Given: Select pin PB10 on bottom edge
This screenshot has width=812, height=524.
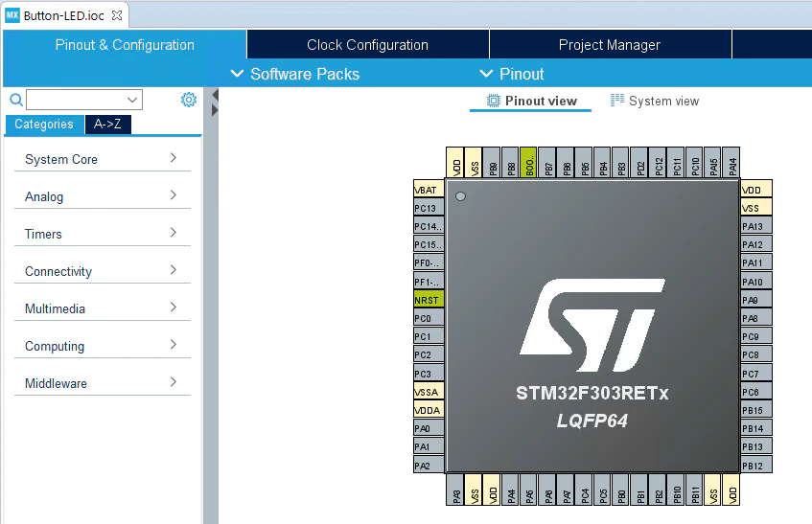Looking at the screenshot, I should (676, 490).
